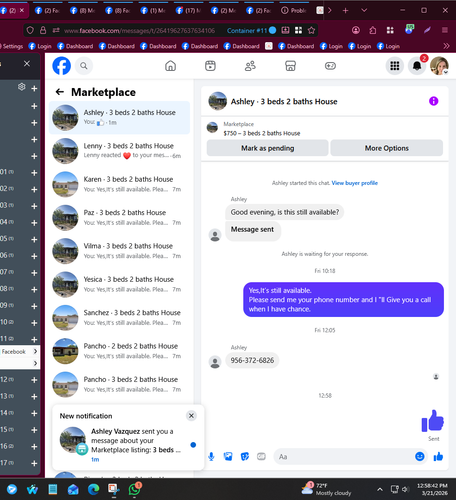Open View buyer profile link
Viewport: 456px width, 500px height.
[355, 183]
